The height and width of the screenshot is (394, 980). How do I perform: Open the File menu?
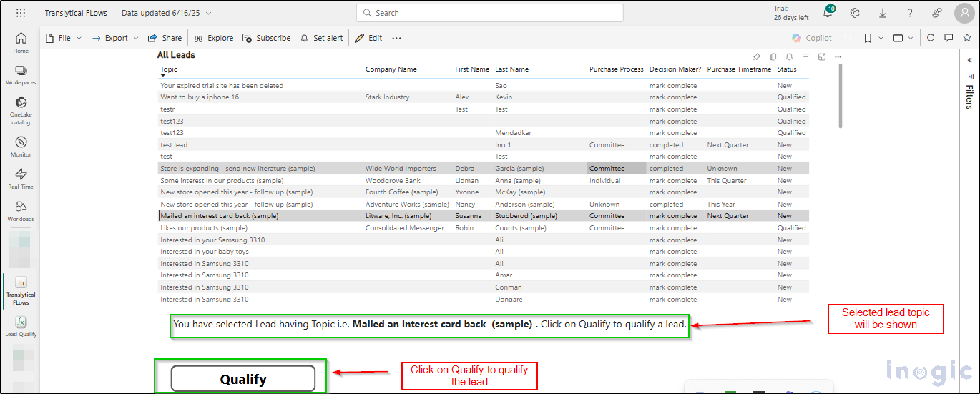(x=64, y=38)
